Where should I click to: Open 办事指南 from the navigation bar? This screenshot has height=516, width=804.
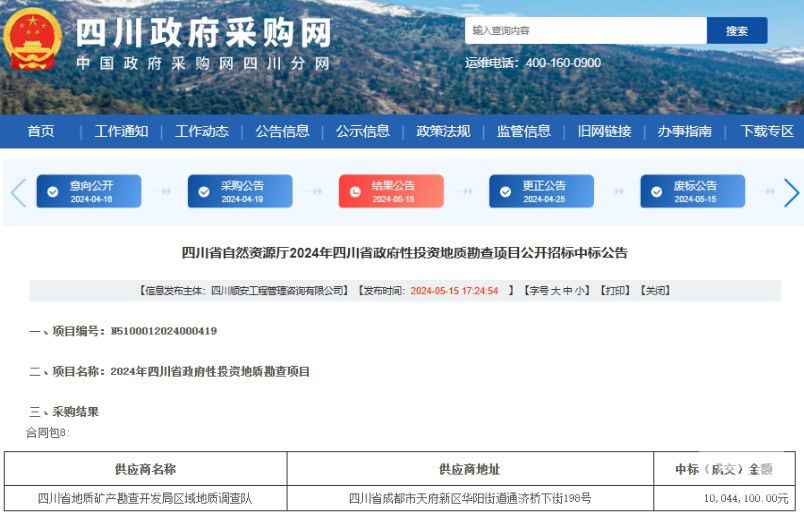point(685,131)
